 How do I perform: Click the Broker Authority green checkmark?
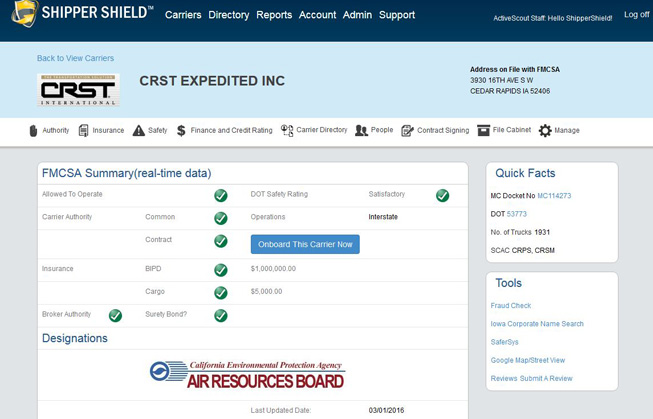115,315
